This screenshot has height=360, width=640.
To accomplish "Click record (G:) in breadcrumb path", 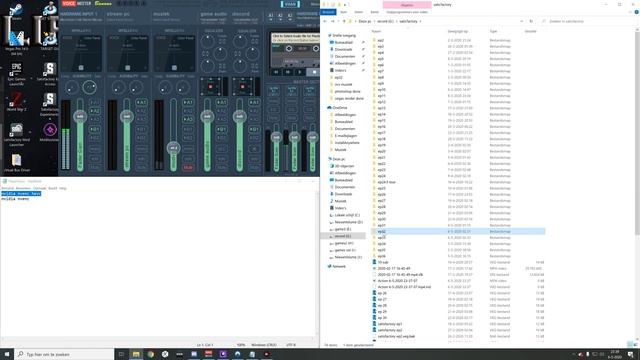I will (385, 21).
